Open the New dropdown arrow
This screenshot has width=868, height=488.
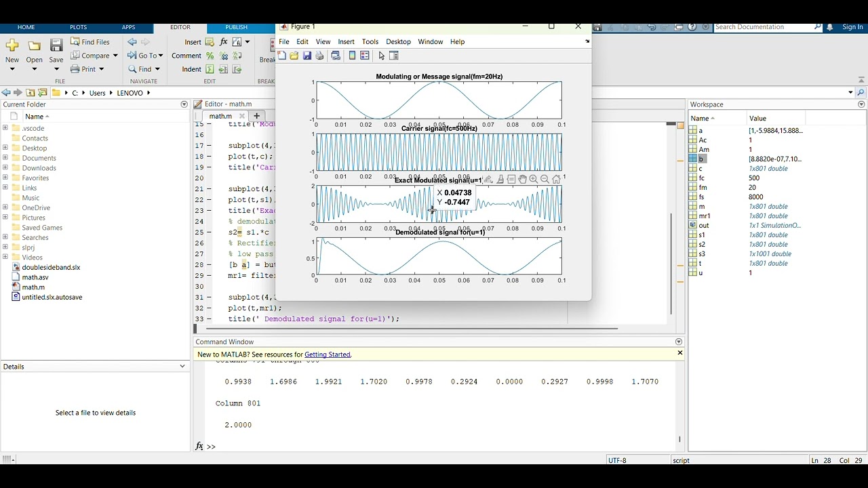(12, 69)
